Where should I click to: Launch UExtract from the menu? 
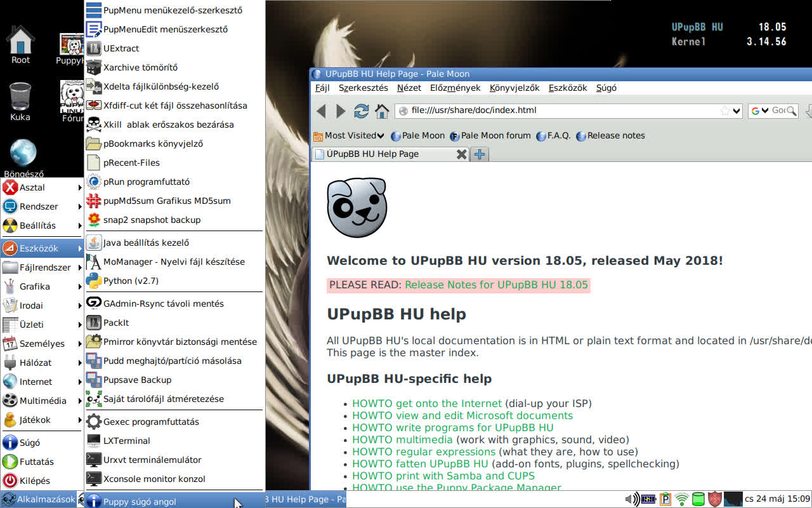pos(175,48)
